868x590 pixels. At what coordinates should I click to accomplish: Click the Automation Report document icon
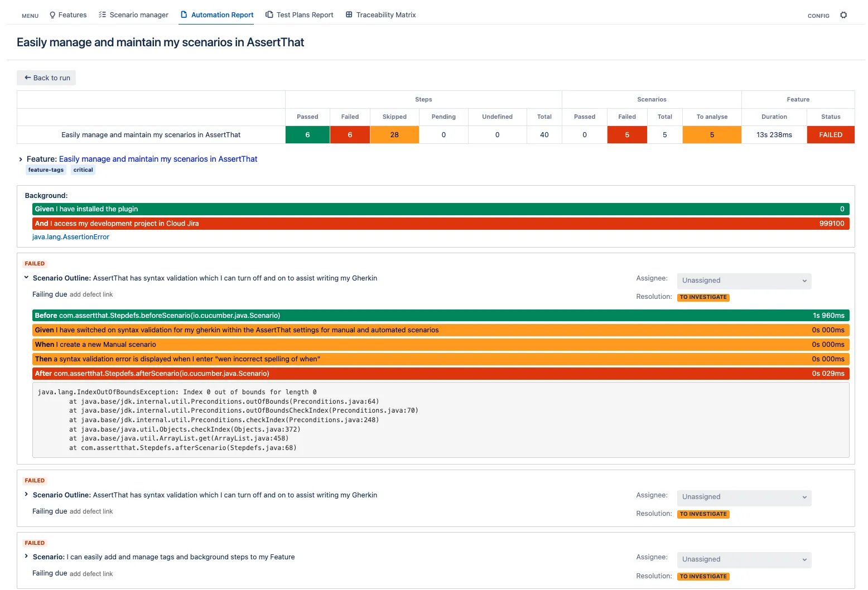pos(184,15)
